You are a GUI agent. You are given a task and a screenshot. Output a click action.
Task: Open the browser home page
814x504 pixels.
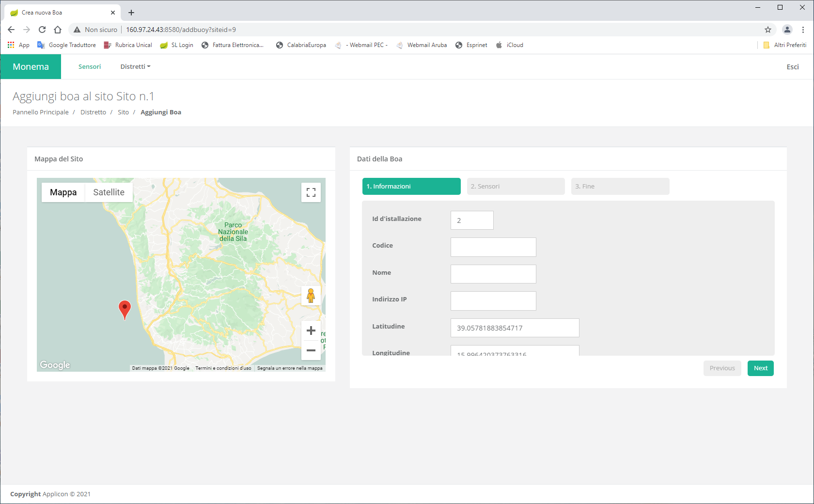point(58,30)
